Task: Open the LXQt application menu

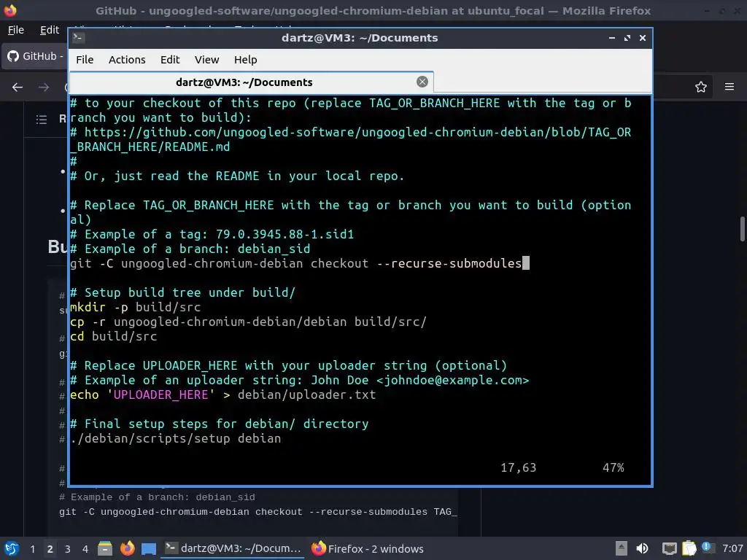Action: pyautogui.click(x=12, y=548)
